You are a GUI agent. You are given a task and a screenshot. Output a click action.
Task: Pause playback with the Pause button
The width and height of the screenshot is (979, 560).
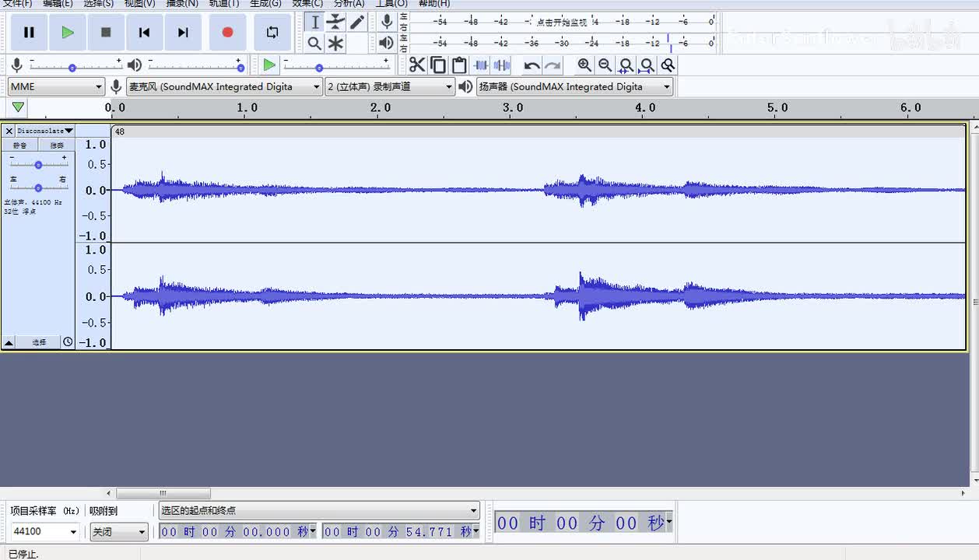[29, 33]
